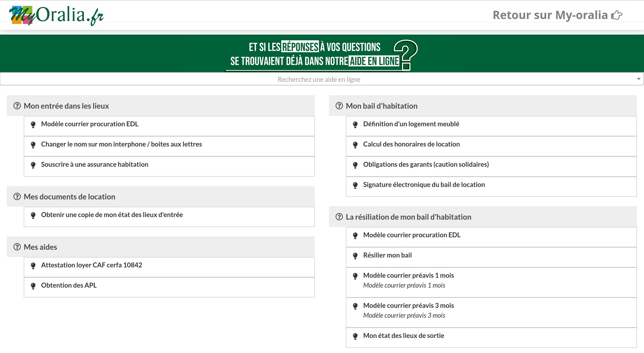Click question icon next to Mes aides
This screenshot has width=644, height=353.
click(x=17, y=247)
